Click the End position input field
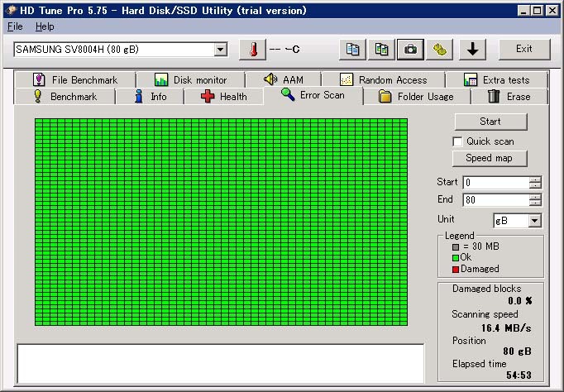This screenshot has height=392, width=564. tap(496, 200)
